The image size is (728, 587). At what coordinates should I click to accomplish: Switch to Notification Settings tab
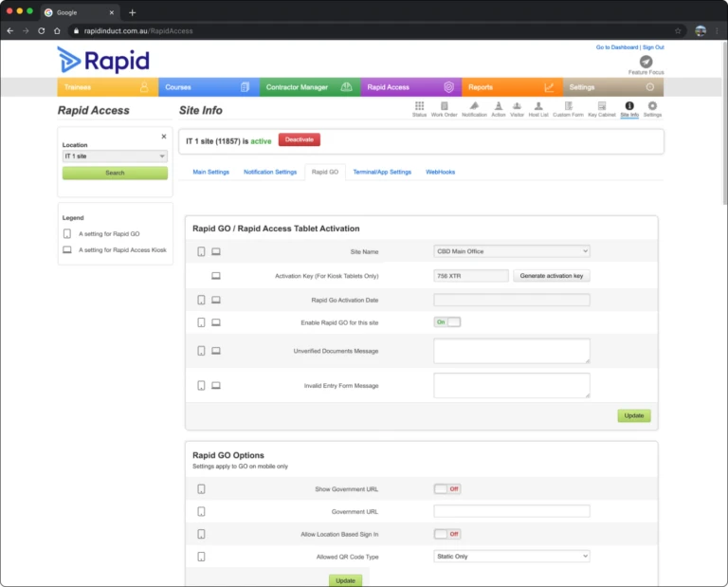click(x=270, y=172)
